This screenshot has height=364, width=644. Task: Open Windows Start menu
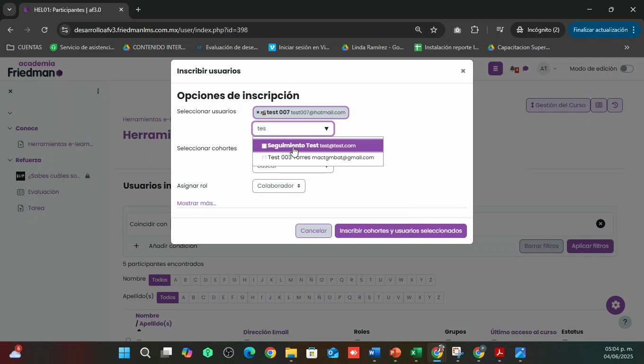pos(125,353)
